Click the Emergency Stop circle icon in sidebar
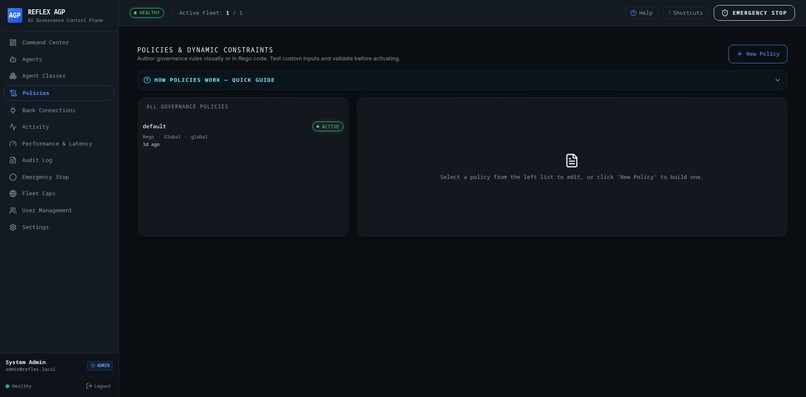This screenshot has width=806, height=397. [13, 177]
